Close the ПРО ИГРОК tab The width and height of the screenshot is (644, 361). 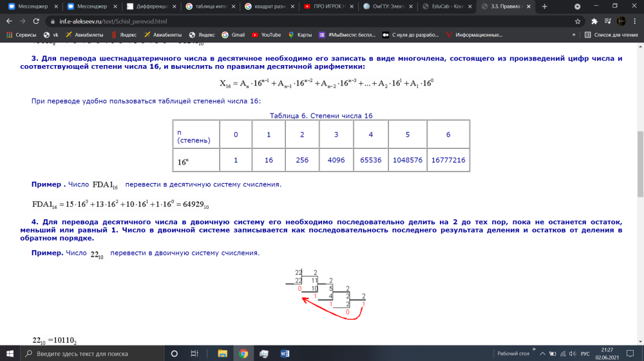point(352,6)
